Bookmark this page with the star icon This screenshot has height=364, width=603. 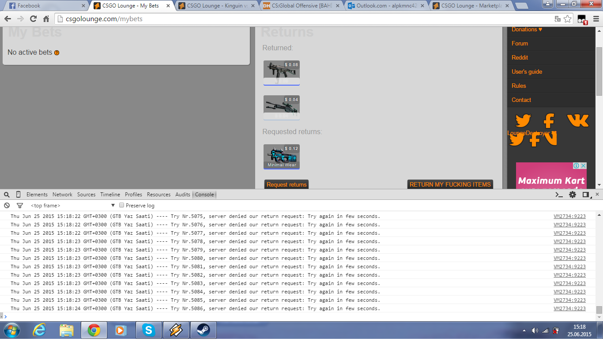coord(568,19)
